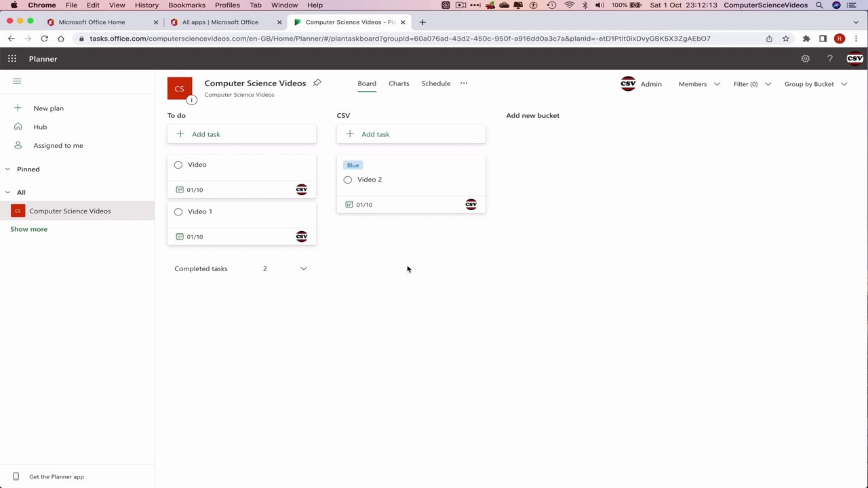Click Add new bucket
The height and width of the screenshot is (488, 868).
click(x=532, y=115)
